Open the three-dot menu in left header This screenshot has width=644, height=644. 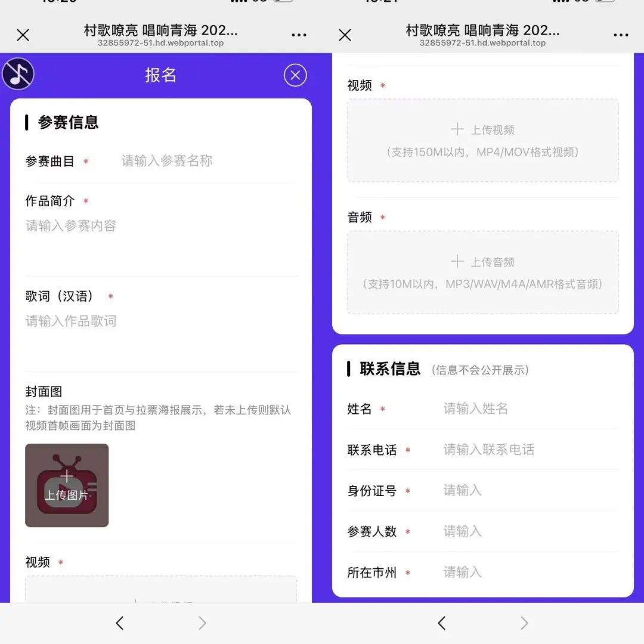click(x=299, y=35)
